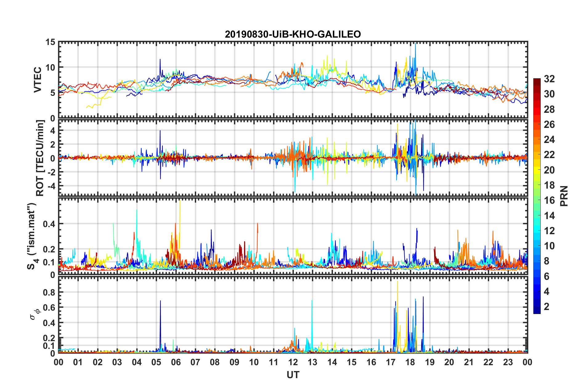586x392 pixels.
Task: Click UT axis tick label 05
Action: tap(156, 362)
